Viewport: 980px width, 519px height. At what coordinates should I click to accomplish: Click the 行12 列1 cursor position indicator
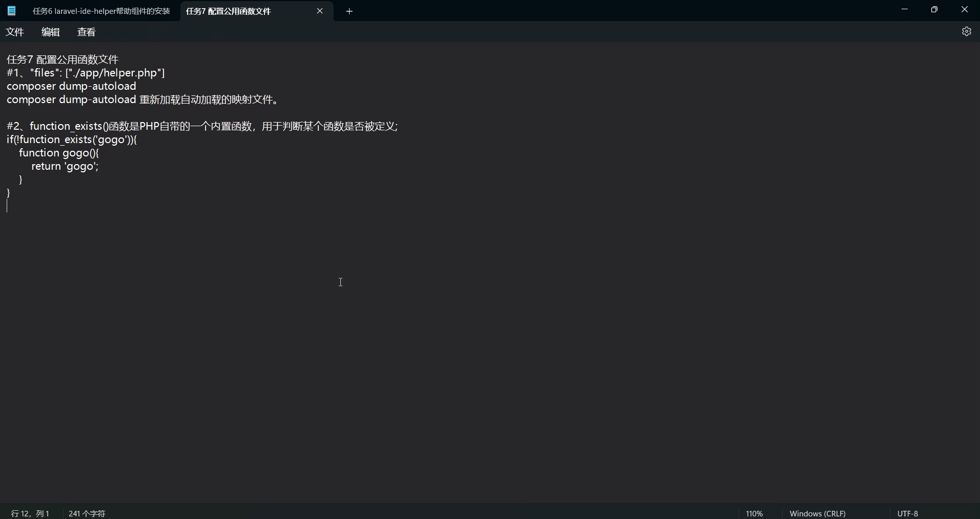(29, 513)
